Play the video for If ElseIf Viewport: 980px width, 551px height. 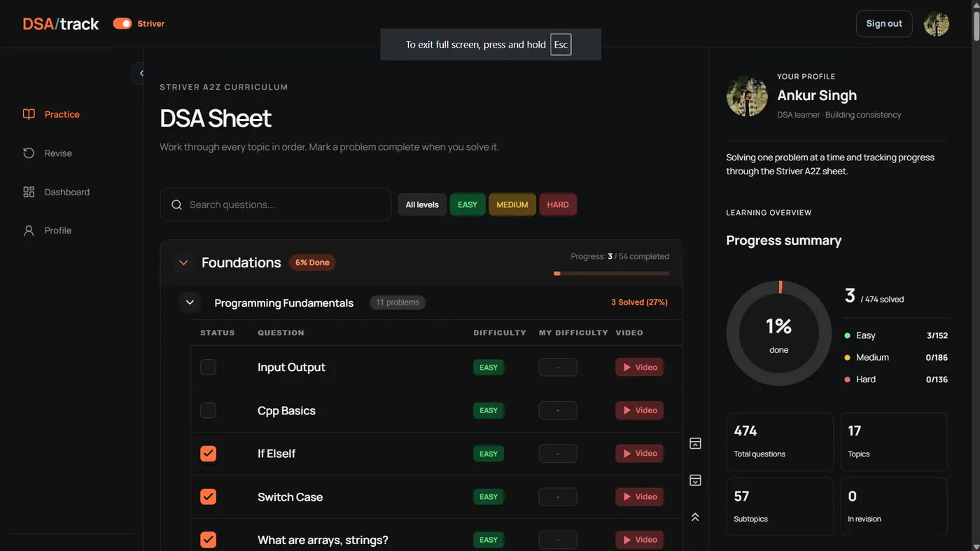point(640,454)
